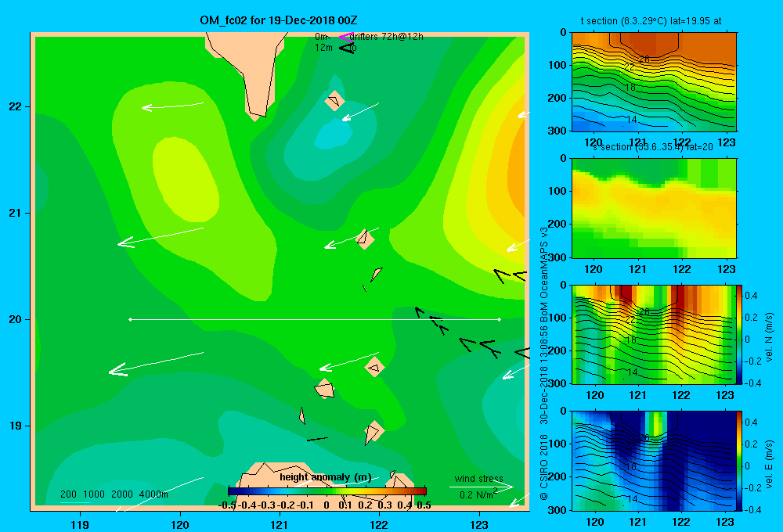Click the 'vel. N (m/s)' axis label
Screen dimensions: 783x532
coord(769,337)
